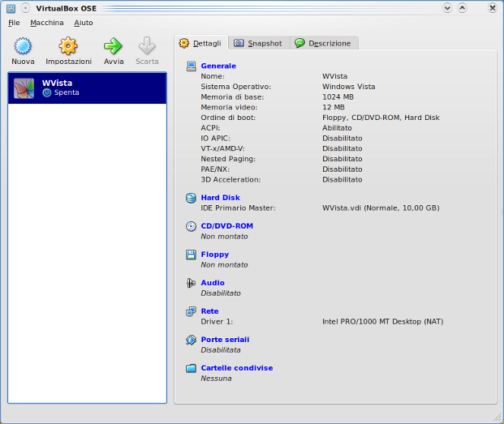Click the speech bubble on Descrizione tab
Image resolution: width=504 pixels, height=424 pixels.
(x=299, y=43)
